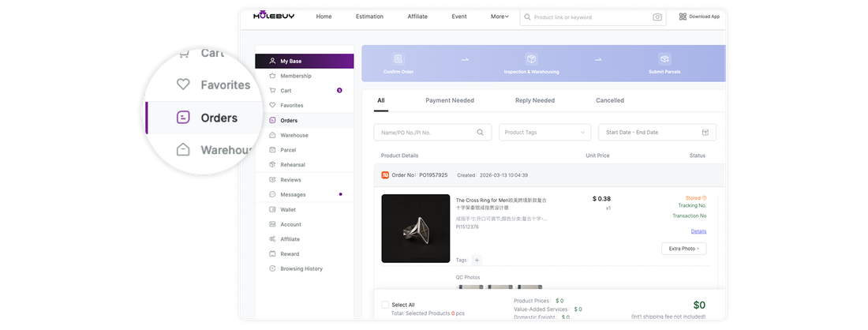
Task: Expand the Extra Photo button arrow
Action: point(698,249)
